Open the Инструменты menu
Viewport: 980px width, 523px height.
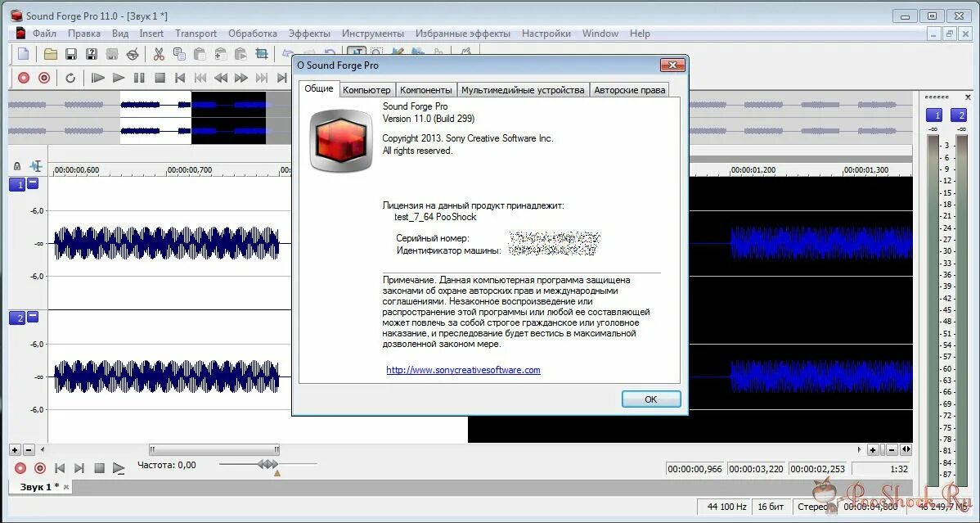[373, 34]
